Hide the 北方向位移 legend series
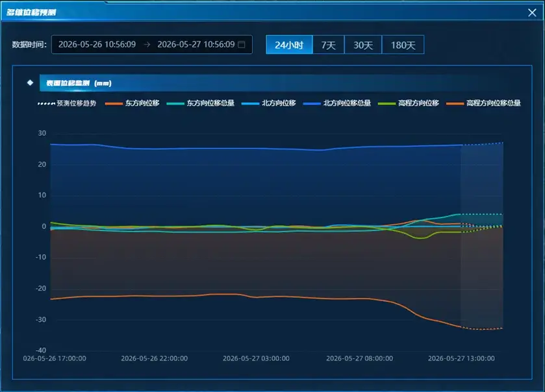This screenshot has width=545, height=392. (269, 103)
